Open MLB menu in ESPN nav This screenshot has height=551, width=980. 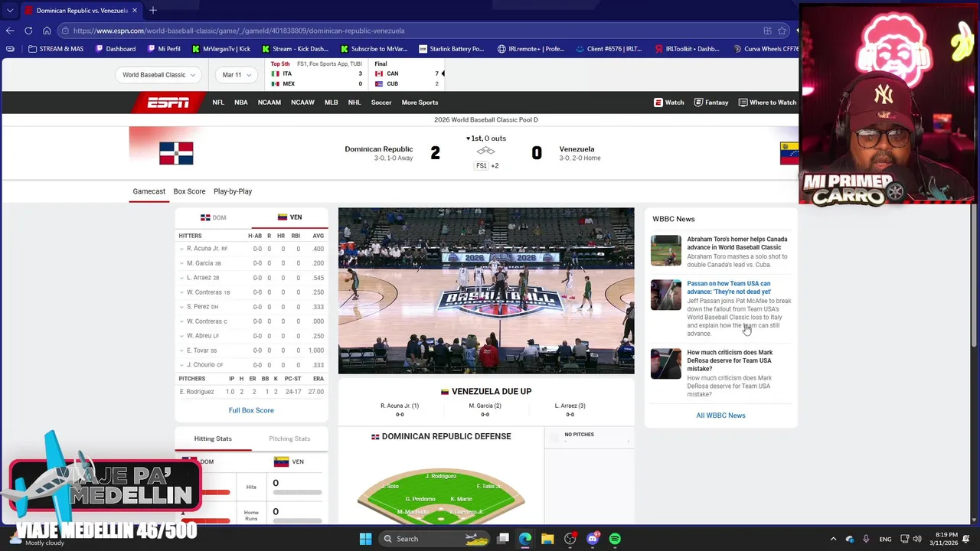(332, 103)
